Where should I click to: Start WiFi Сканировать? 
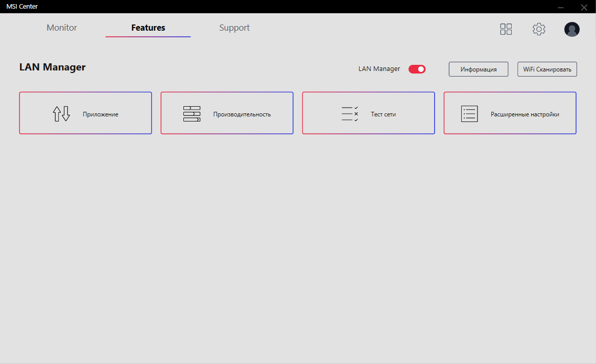(547, 69)
